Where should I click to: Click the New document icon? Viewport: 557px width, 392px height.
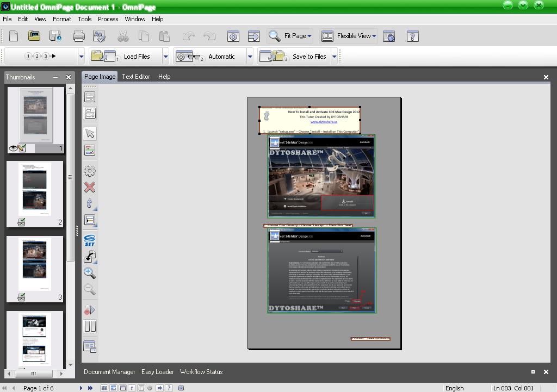(14, 36)
